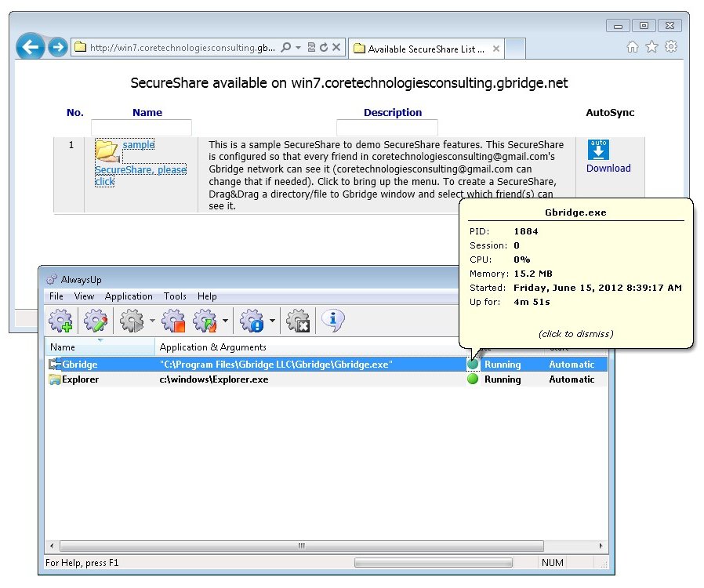Click the auto download arrow icon
The image size is (704, 588).
point(598,150)
